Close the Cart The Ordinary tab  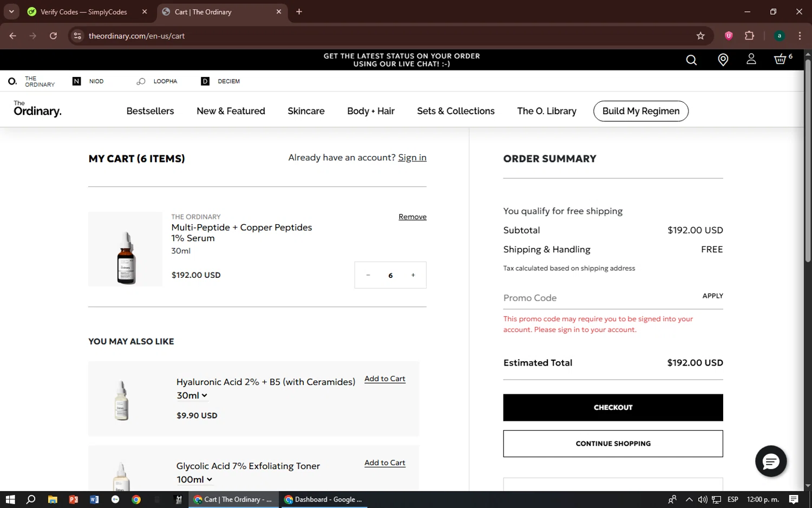point(279,11)
